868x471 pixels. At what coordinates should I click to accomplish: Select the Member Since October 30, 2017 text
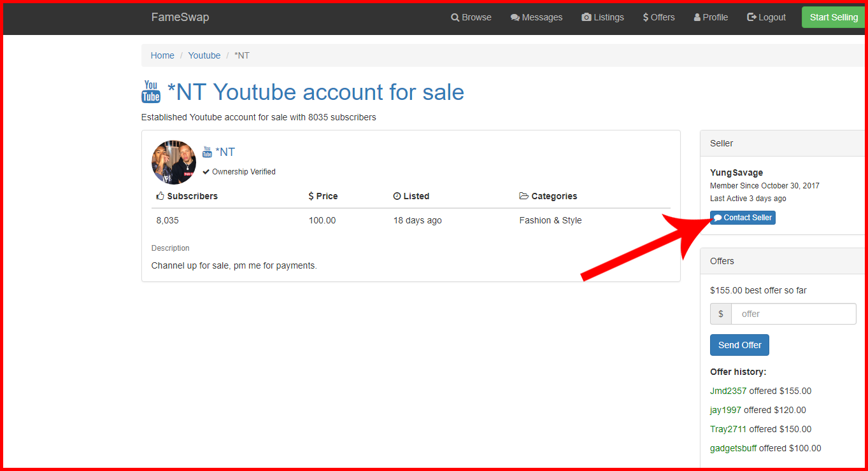[x=765, y=186]
